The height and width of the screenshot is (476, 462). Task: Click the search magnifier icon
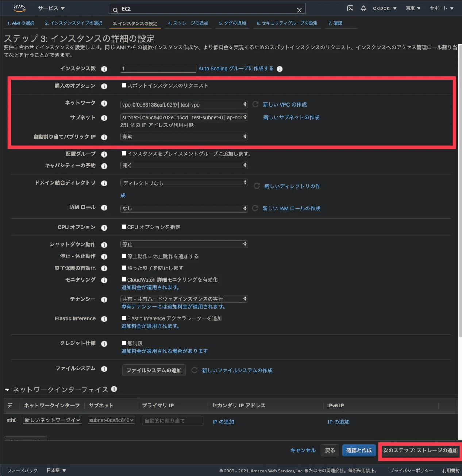click(115, 10)
